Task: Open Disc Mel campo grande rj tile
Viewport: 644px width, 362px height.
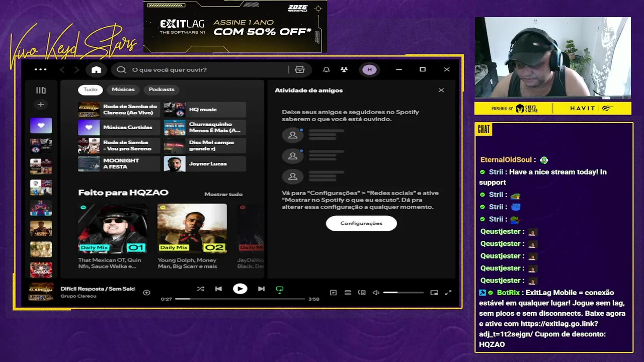Action: (x=205, y=146)
